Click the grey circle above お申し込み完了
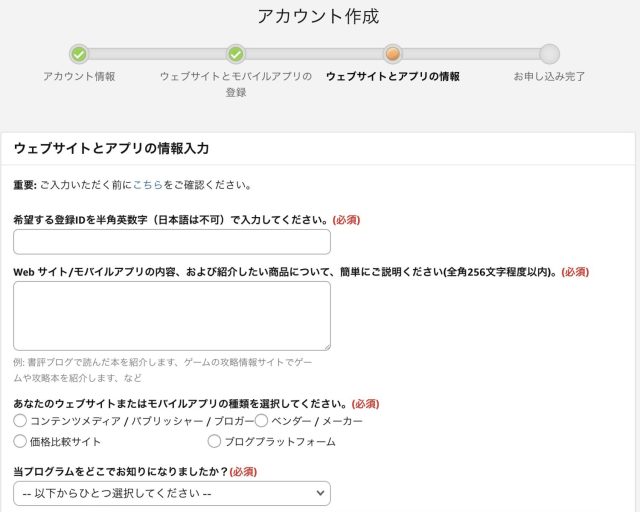The width and height of the screenshot is (640, 512). (549, 54)
